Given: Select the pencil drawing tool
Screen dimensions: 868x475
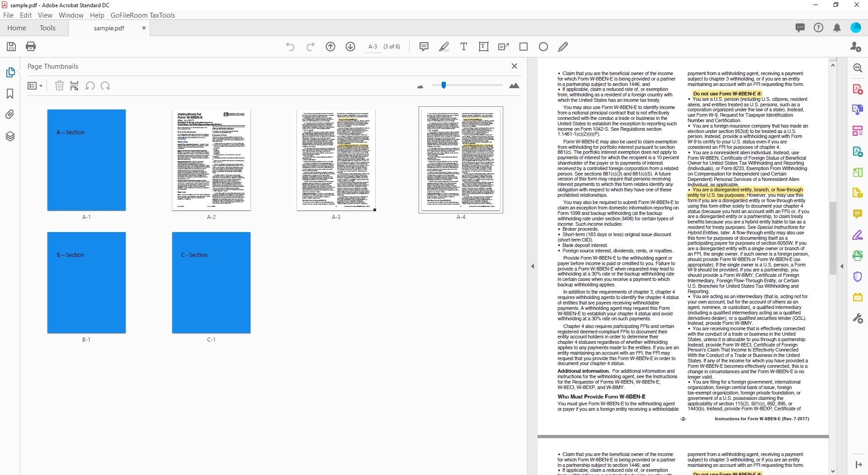Looking at the screenshot, I should click(563, 47).
